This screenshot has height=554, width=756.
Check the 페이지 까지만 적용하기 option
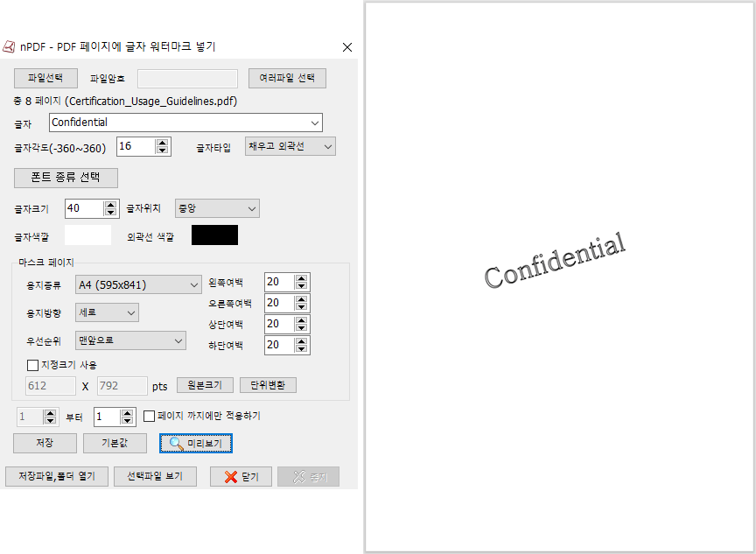(x=147, y=416)
